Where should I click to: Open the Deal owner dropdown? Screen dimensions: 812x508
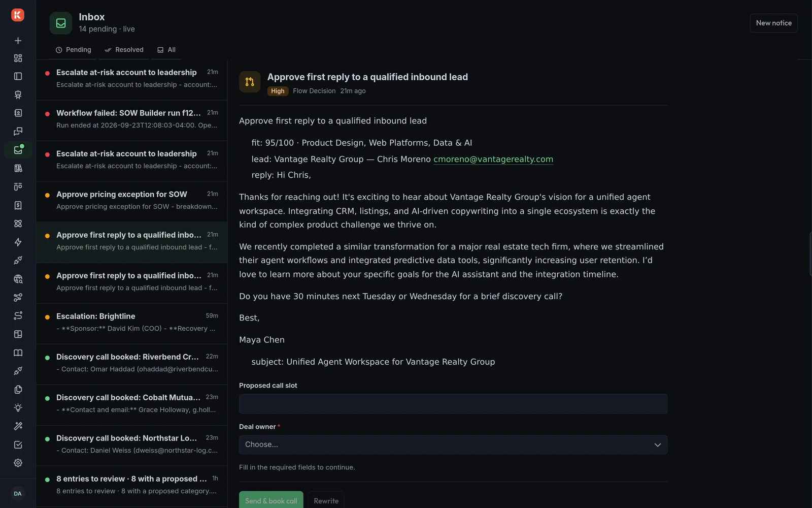point(453,444)
